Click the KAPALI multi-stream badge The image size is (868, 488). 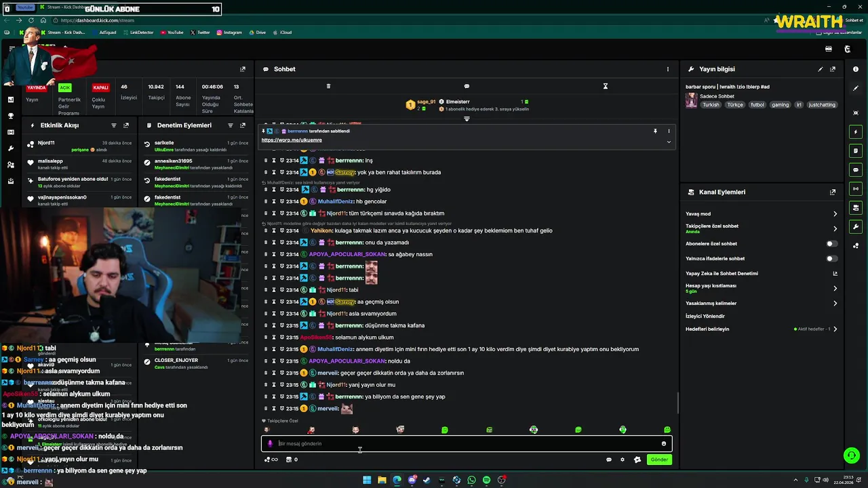100,87
